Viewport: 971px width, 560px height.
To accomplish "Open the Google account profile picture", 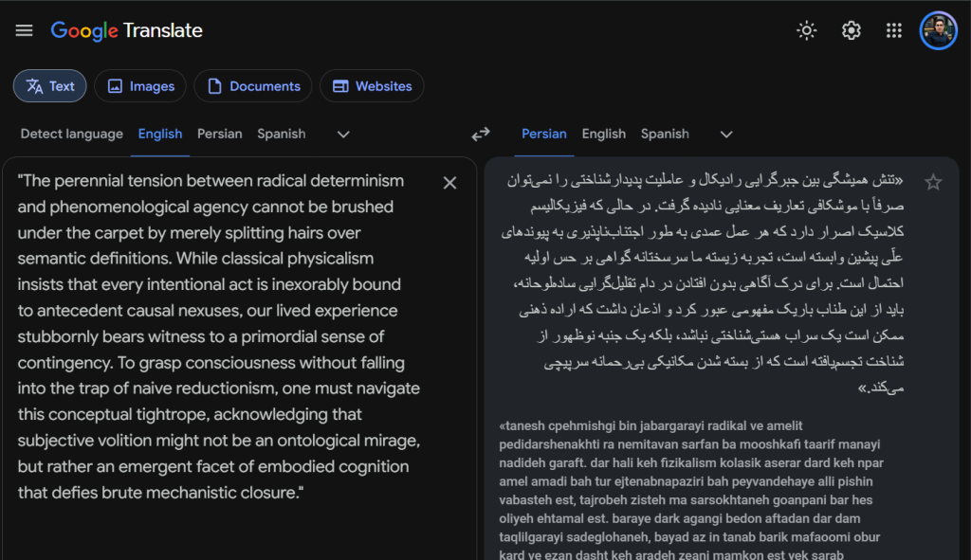I will (938, 30).
